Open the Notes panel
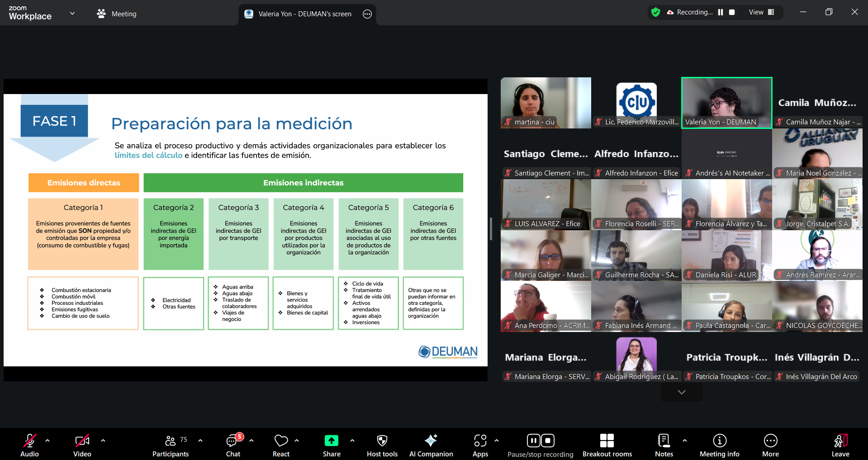The width and height of the screenshot is (868, 460). (664, 446)
